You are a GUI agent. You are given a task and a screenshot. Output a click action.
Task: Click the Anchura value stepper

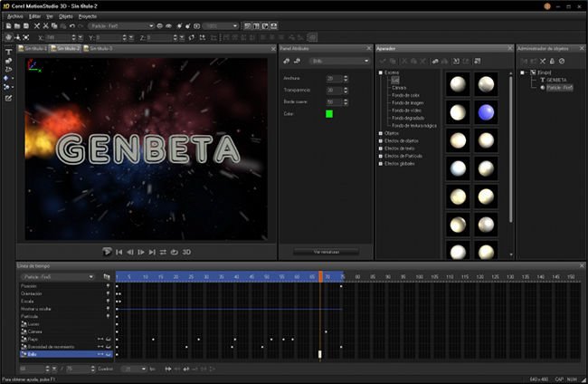click(346, 79)
